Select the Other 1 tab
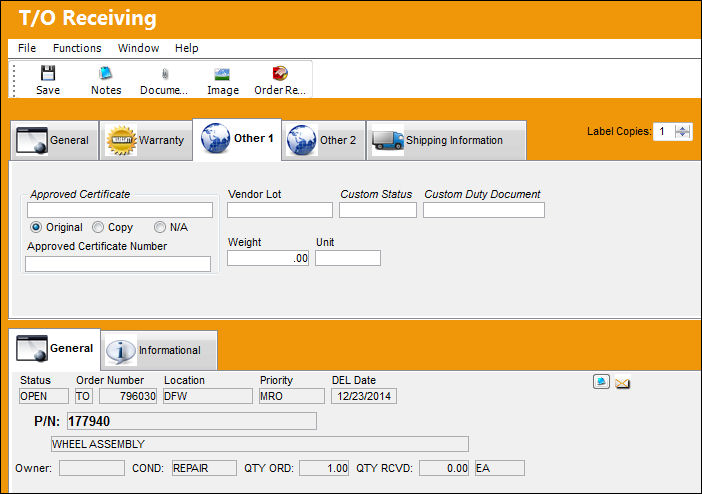The height and width of the screenshot is (494, 702). tap(237, 139)
